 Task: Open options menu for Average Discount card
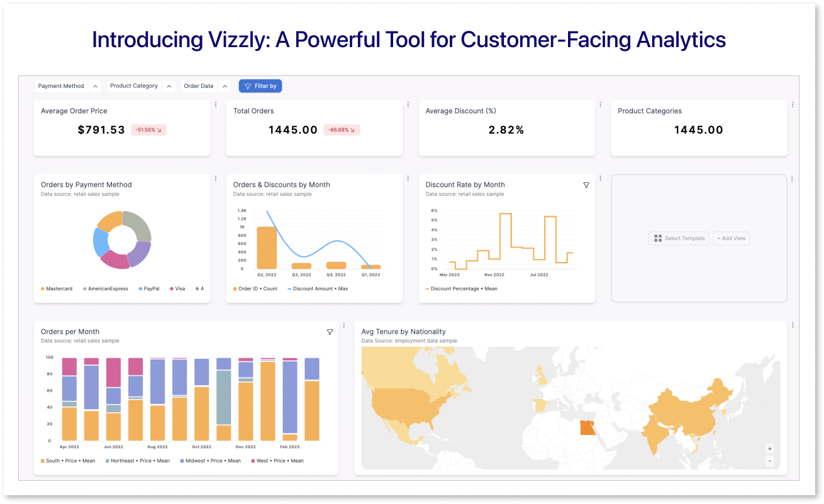[601, 105]
